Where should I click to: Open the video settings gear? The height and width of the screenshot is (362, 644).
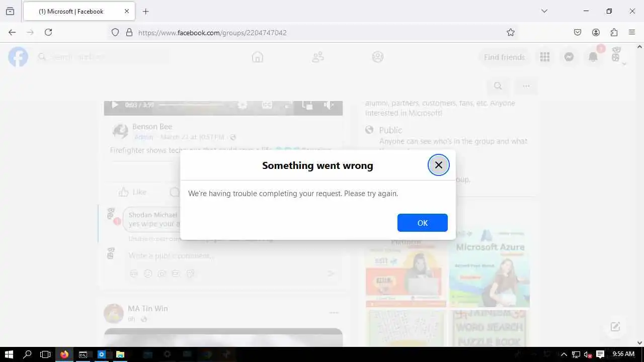pos(243,105)
